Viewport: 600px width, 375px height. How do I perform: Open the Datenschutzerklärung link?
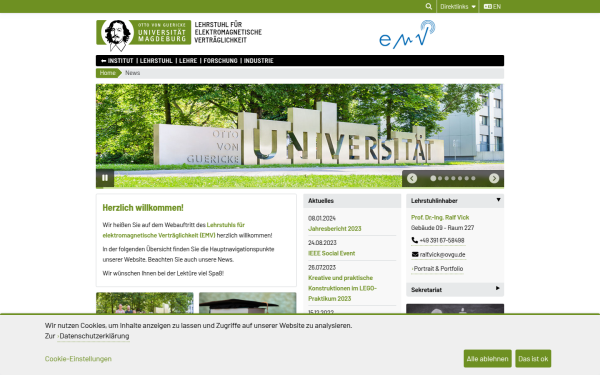tap(94, 336)
